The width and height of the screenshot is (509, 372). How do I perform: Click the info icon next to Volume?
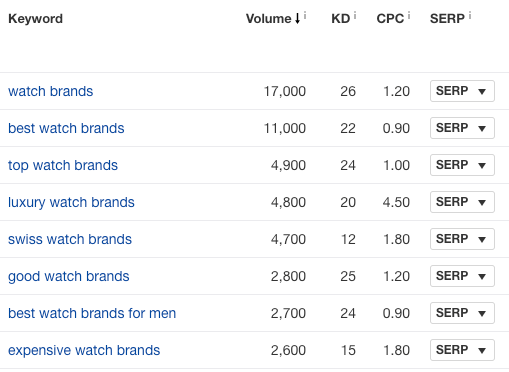305,15
